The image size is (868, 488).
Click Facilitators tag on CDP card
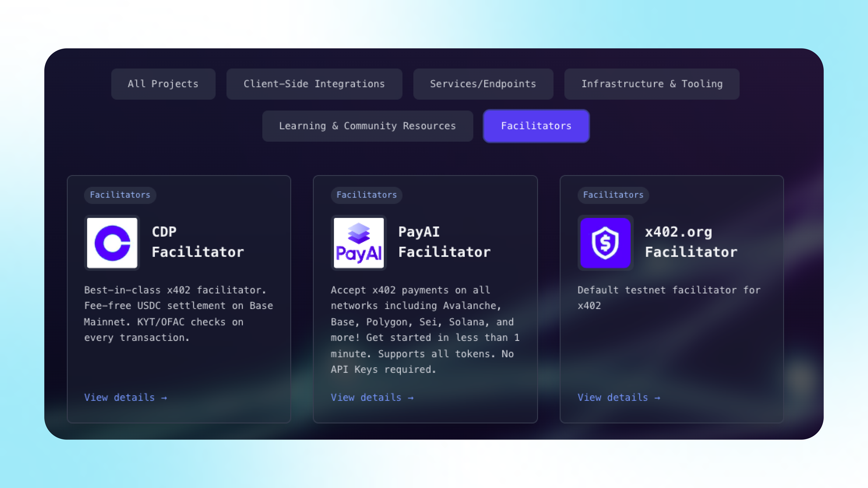(x=120, y=195)
